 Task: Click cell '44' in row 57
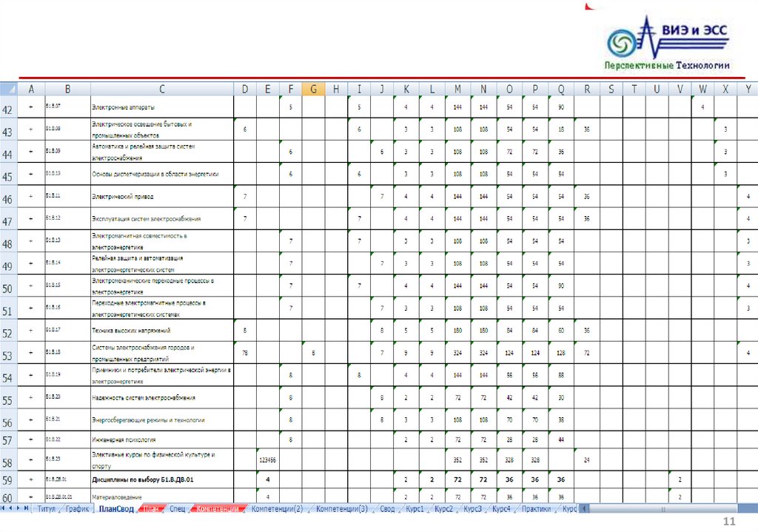click(561, 440)
